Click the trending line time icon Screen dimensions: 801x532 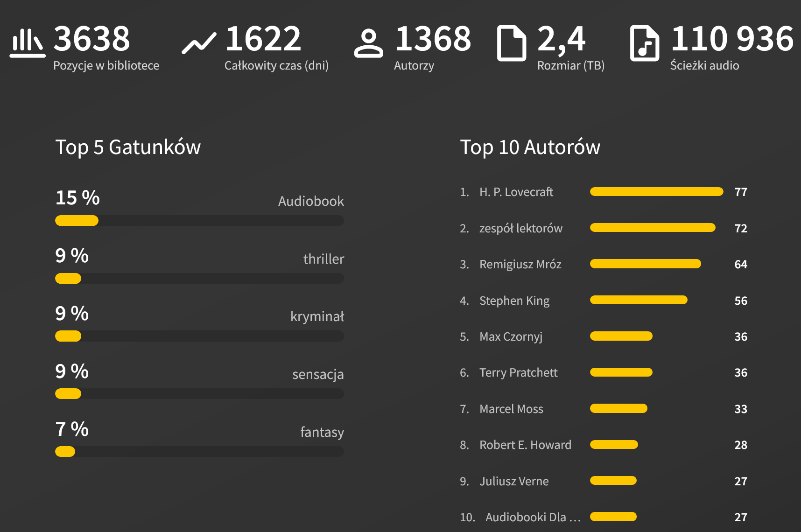click(x=199, y=43)
